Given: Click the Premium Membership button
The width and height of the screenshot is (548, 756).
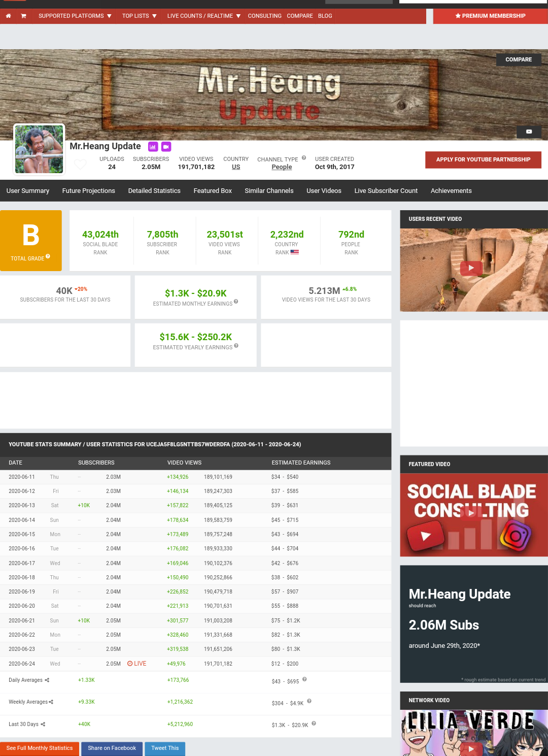Looking at the screenshot, I should (490, 16).
